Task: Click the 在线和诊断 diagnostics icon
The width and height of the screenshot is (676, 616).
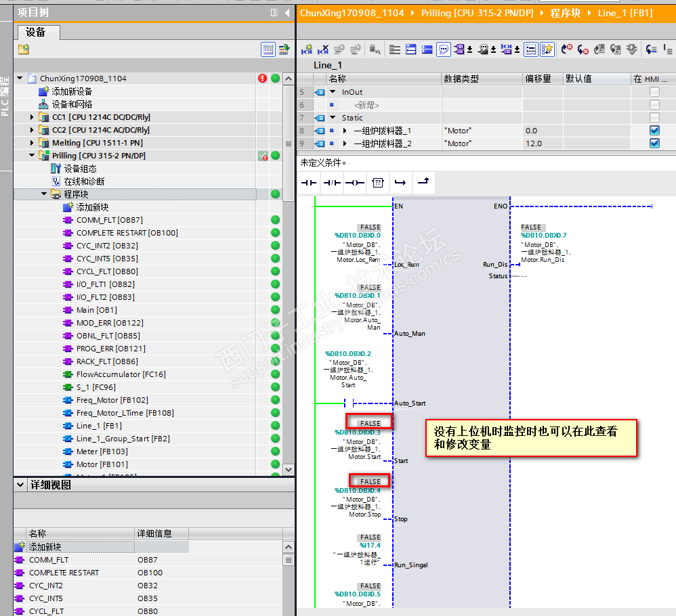Action: click(x=56, y=181)
